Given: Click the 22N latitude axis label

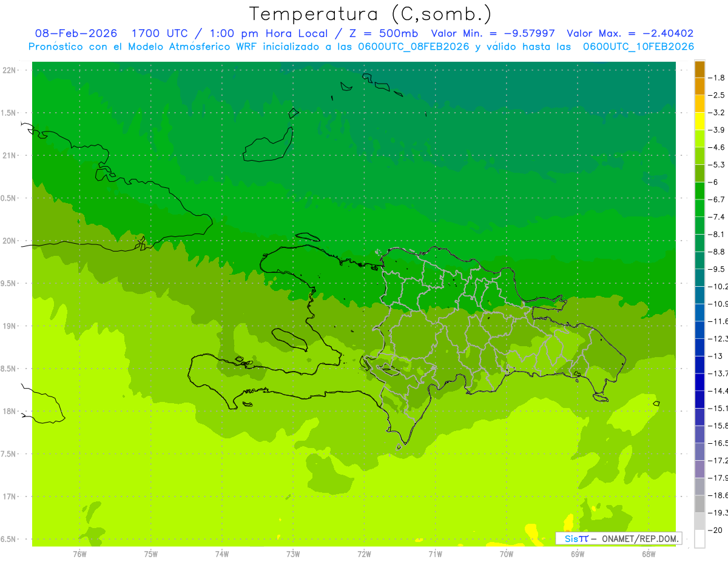Looking at the screenshot, I should point(10,70).
